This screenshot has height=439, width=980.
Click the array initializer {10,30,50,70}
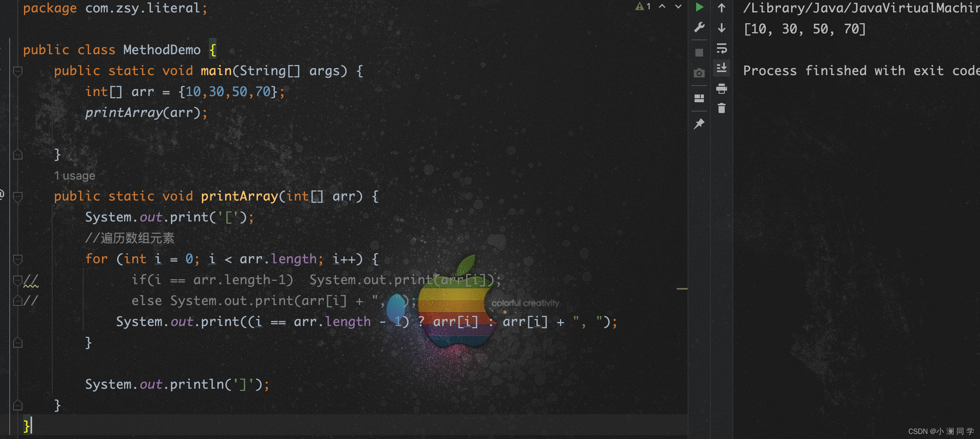point(228,92)
